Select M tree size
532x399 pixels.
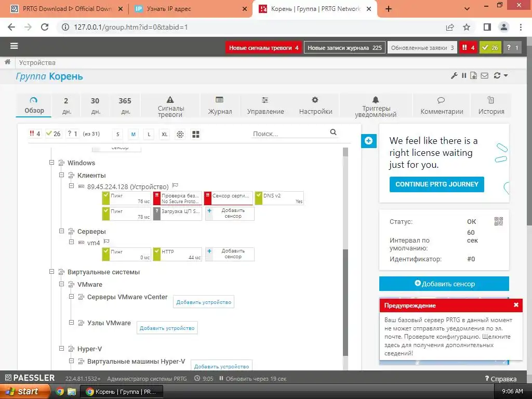click(x=134, y=135)
